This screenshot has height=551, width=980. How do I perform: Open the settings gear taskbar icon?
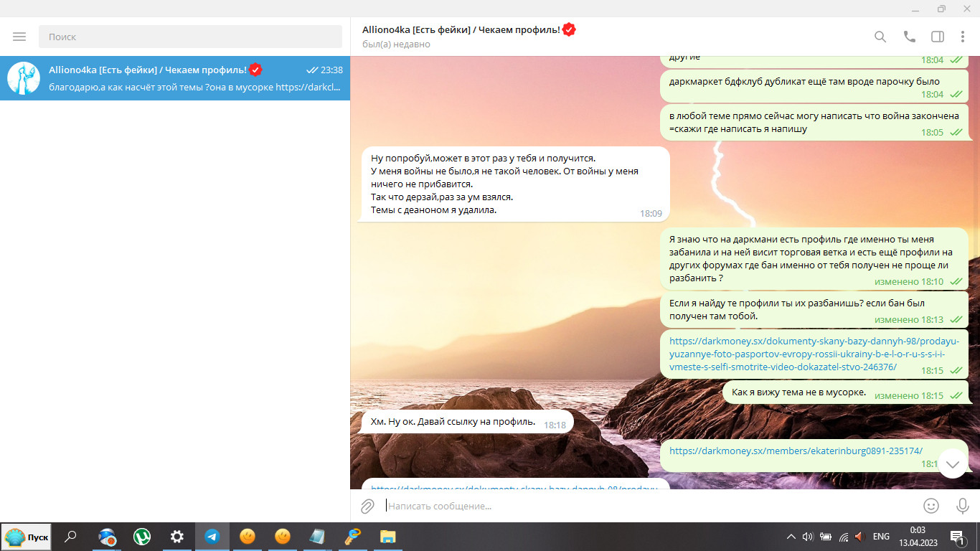[177, 537]
